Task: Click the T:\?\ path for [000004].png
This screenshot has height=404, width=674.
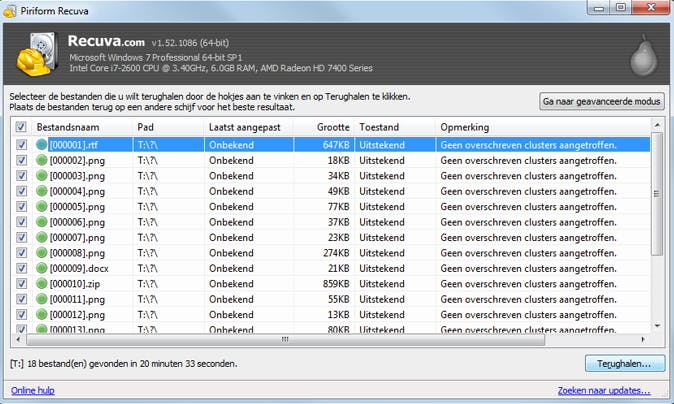Action: pyautogui.click(x=148, y=191)
